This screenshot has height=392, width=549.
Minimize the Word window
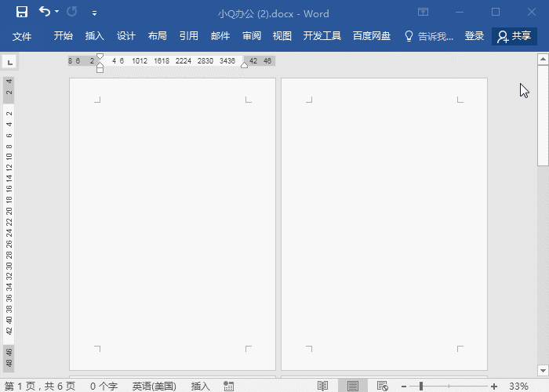tap(460, 13)
